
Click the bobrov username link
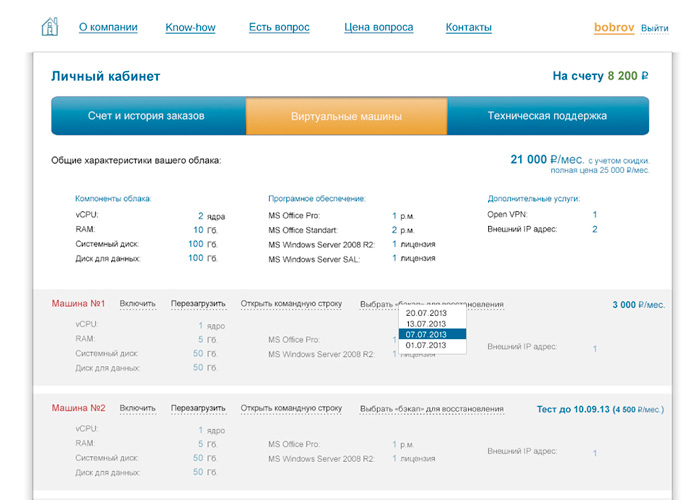coord(614,27)
